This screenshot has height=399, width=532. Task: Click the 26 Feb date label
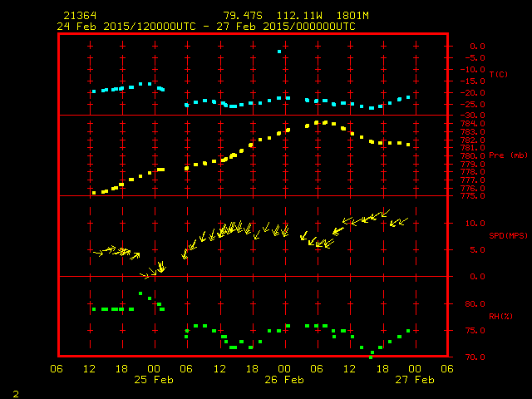(x=284, y=380)
